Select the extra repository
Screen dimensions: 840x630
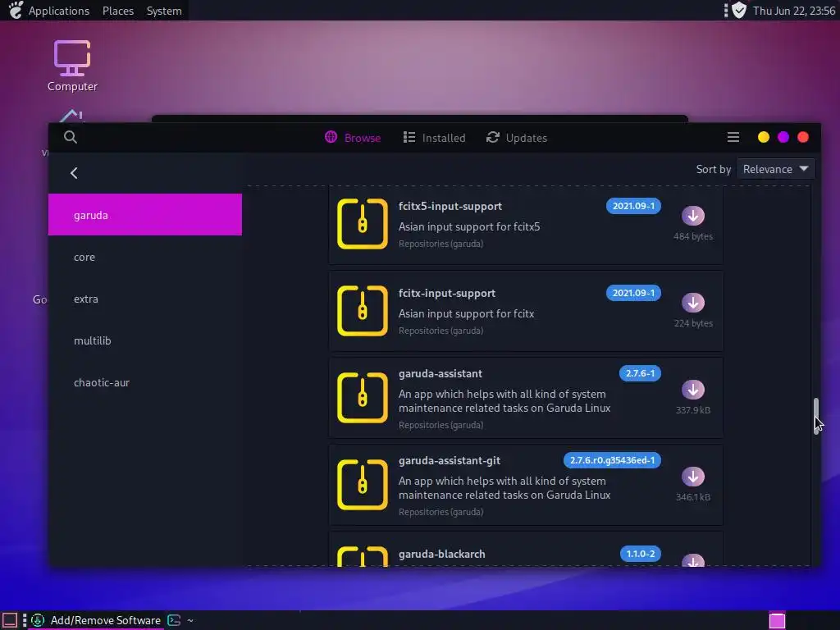[145, 299]
